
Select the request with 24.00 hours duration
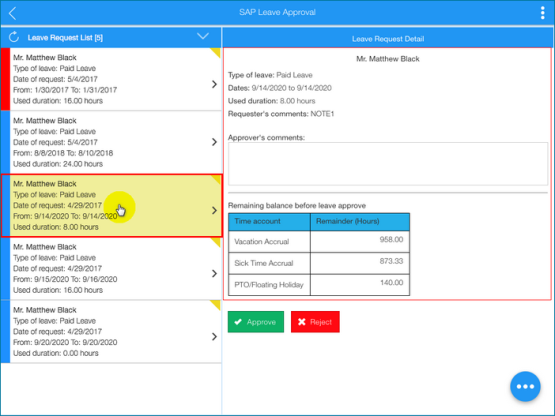(111, 142)
